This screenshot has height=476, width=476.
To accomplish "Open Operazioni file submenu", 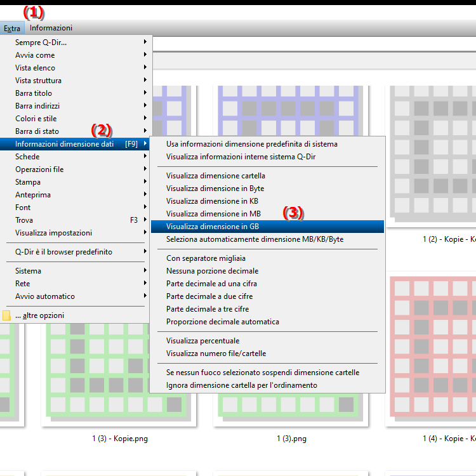I will click(x=74, y=169).
